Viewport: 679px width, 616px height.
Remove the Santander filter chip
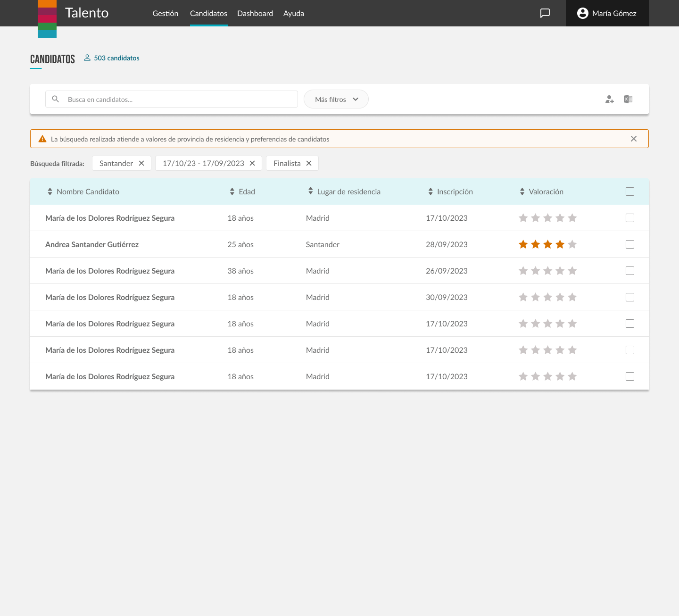coord(141,163)
